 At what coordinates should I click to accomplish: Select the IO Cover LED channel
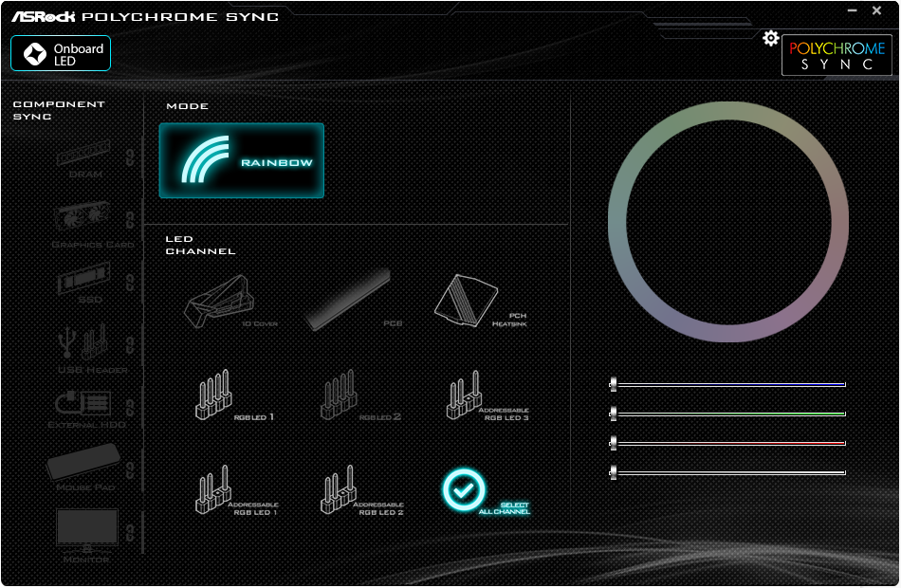(x=230, y=302)
